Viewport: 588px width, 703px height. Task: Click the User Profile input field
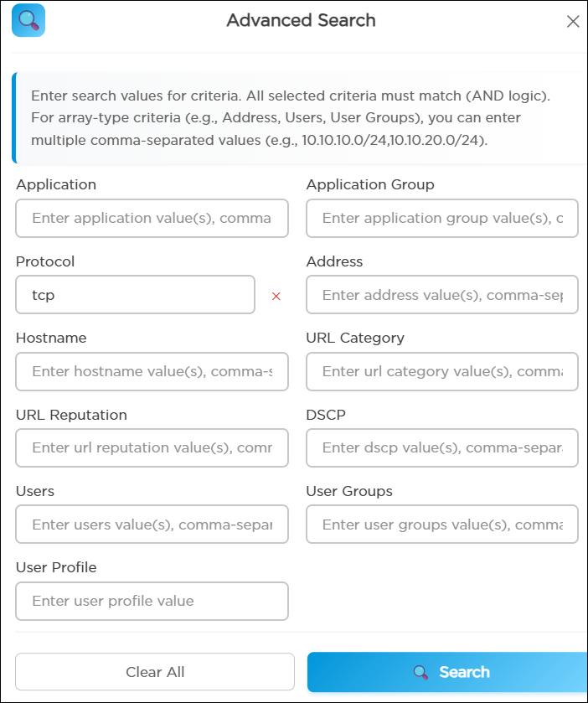coord(152,601)
